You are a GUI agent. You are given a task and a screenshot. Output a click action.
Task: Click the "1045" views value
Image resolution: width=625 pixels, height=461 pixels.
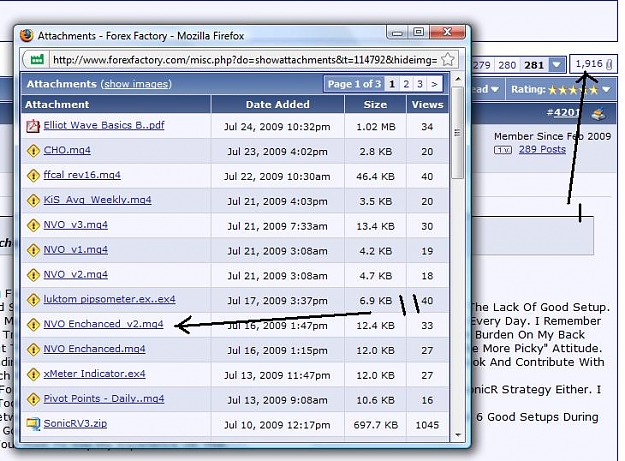click(x=427, y=425)
